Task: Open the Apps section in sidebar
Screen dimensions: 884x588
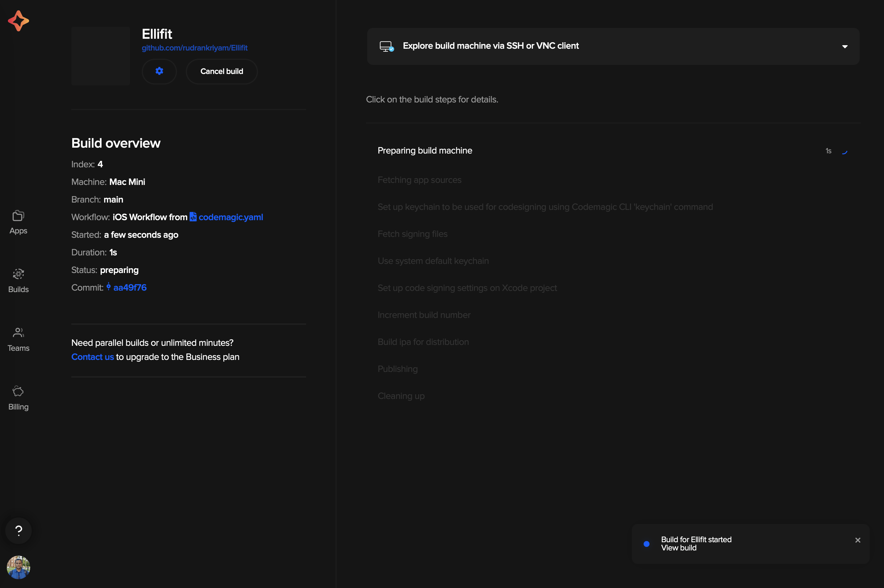Action: point(18,222)
